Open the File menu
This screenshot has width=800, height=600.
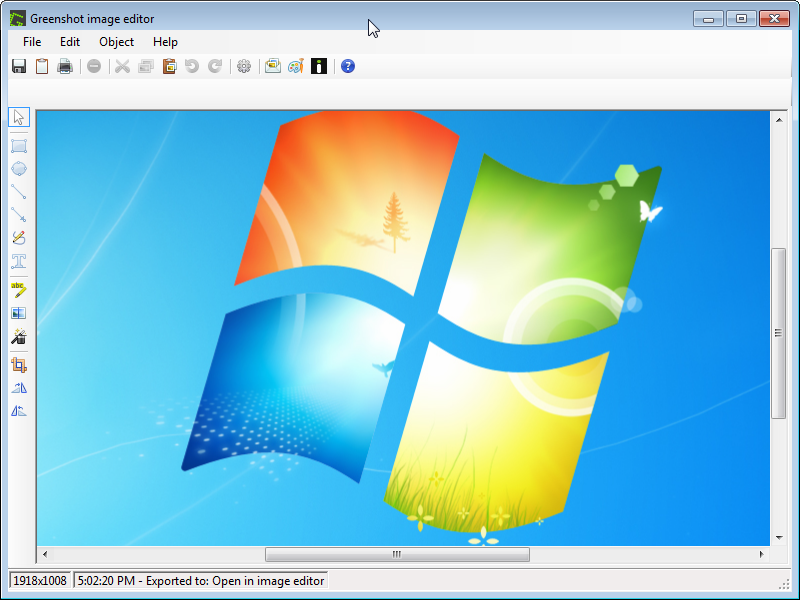pyautogui.click(x=31, y=42)
